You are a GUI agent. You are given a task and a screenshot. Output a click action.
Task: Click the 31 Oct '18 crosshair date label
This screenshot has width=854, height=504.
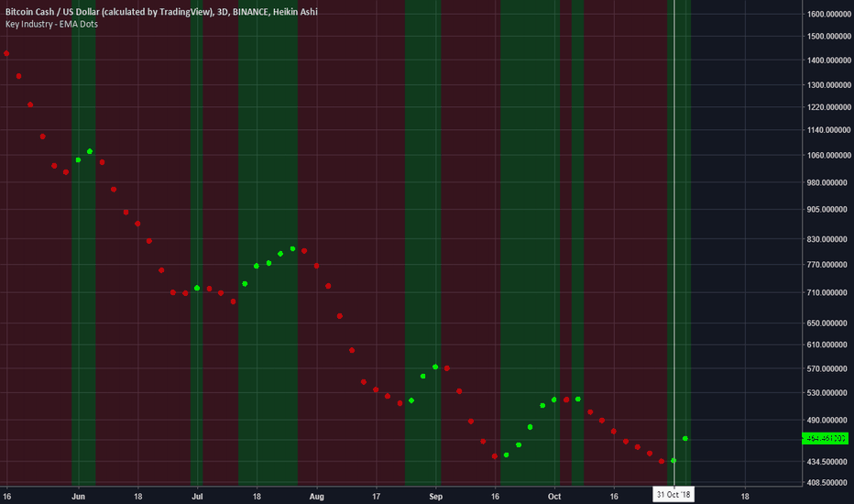point(673,495)
